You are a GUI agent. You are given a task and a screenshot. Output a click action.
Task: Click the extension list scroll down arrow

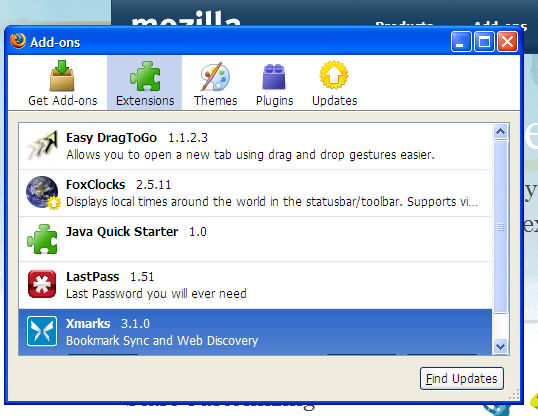click(500, 347)
